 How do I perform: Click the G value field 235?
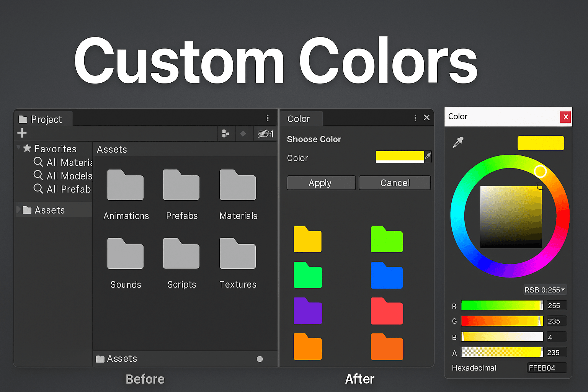(557, 321)
